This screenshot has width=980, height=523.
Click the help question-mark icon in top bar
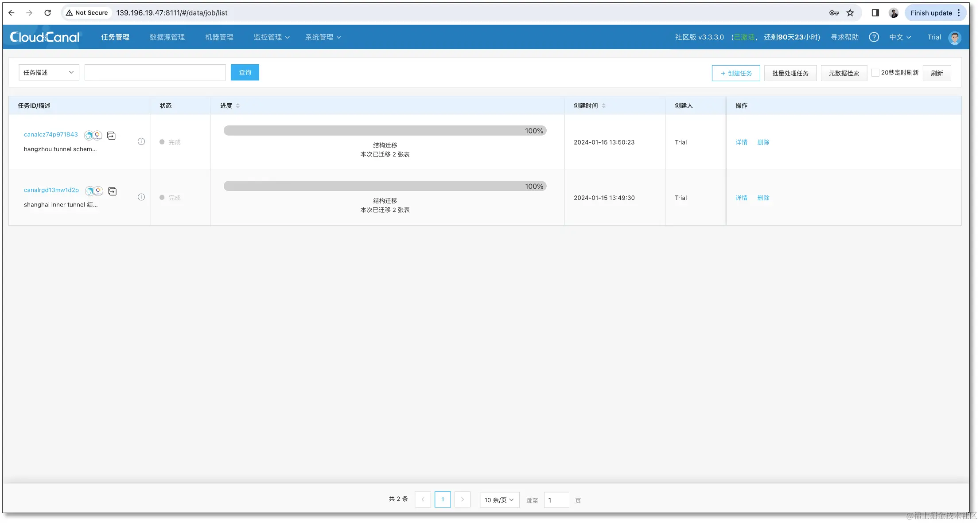874,37
